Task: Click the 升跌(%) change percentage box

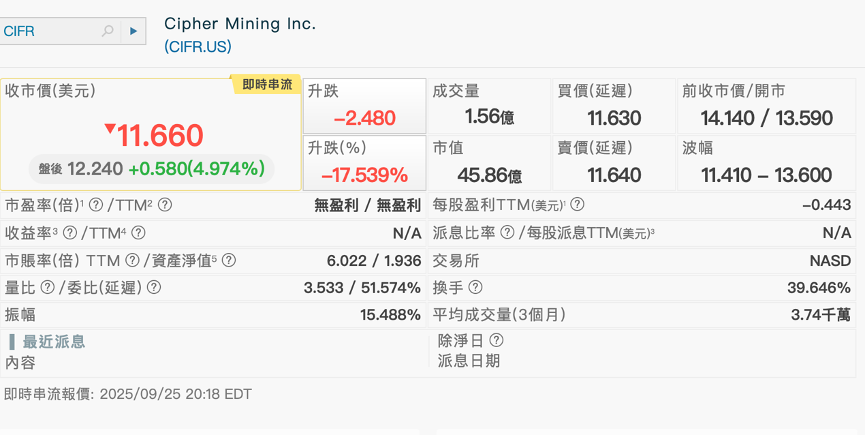Action: click(364, 162)
